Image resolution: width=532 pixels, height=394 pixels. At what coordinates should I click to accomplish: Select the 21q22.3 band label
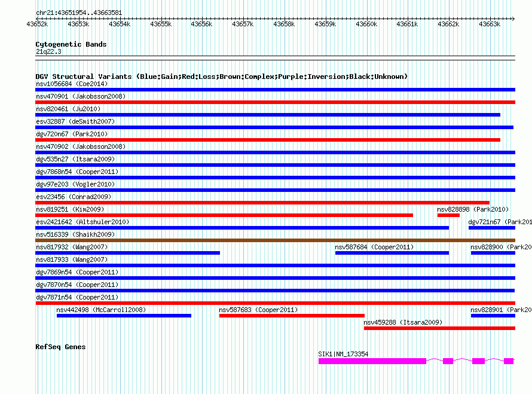click(48, 51)
